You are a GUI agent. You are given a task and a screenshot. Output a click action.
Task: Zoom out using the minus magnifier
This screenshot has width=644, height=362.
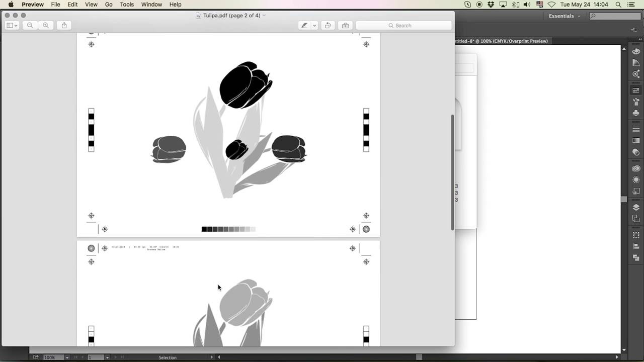30,25
